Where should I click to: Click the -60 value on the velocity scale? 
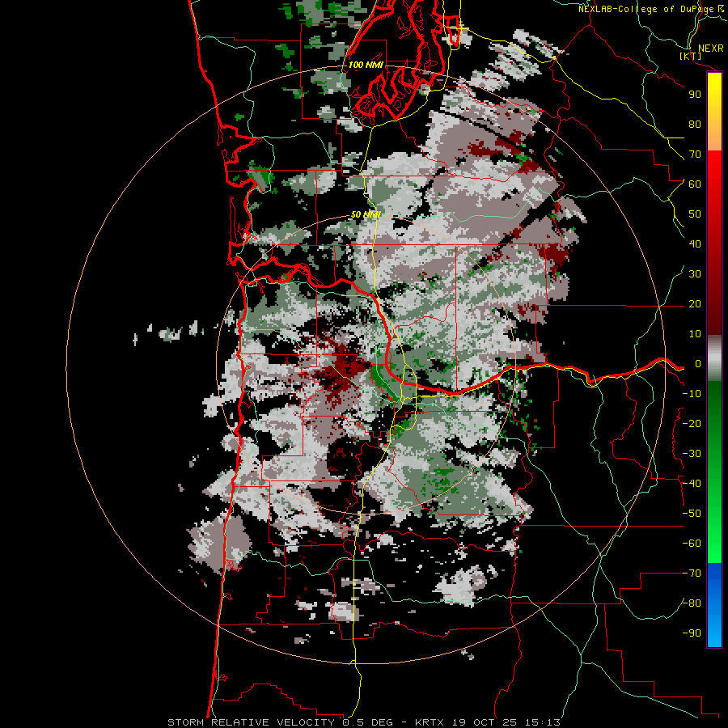coord(692,544)
